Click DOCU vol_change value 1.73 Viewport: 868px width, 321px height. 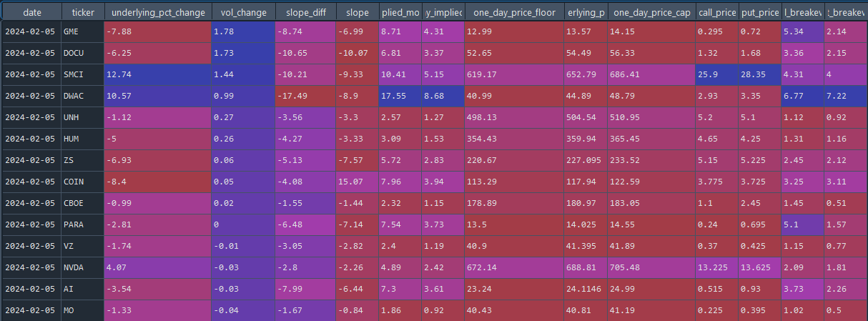[x=244, y=54]
